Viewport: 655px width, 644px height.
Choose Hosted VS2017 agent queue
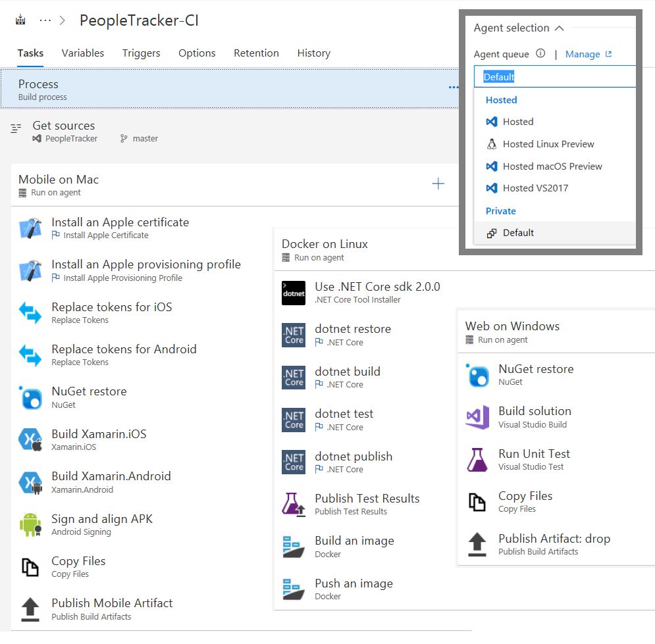(555, 188)
